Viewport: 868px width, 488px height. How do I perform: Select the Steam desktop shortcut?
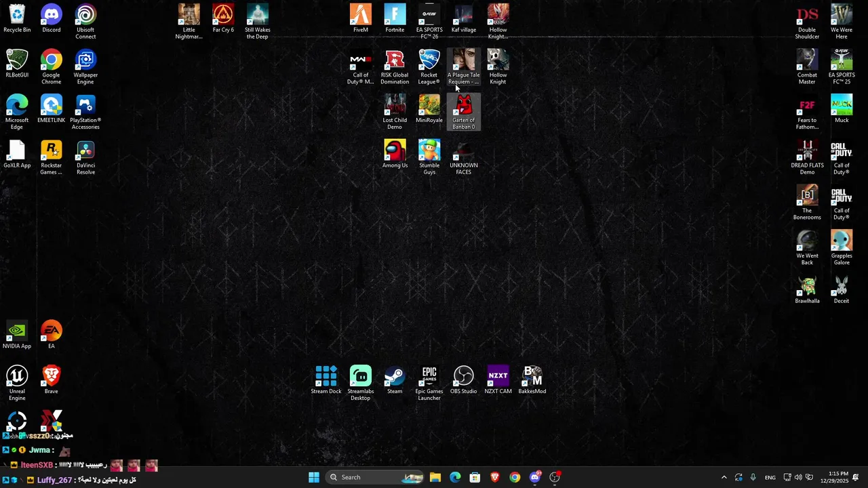click(395, 380)
